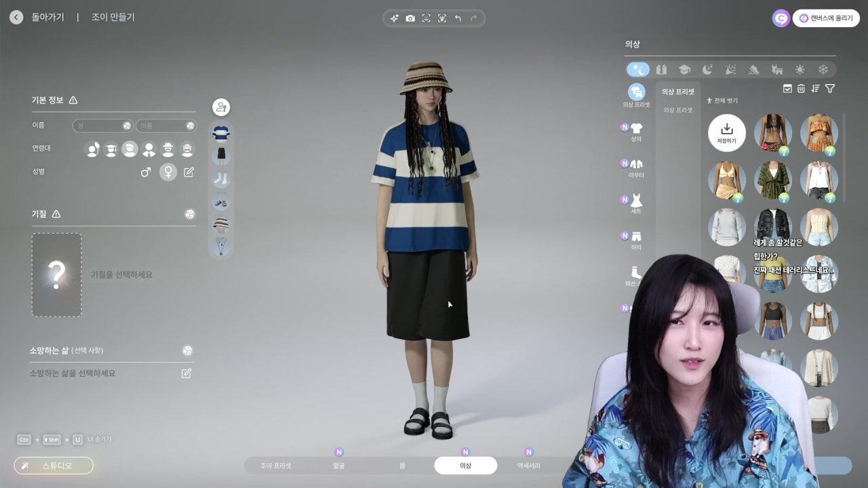Select the child age group icon
The height and width of the screenshot is (488, 868).
tap(93, 149)
